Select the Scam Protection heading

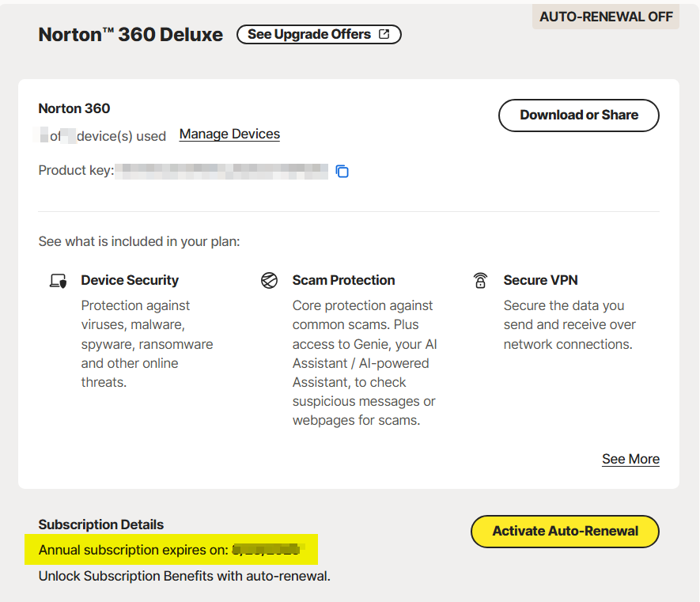coord(343,280)
